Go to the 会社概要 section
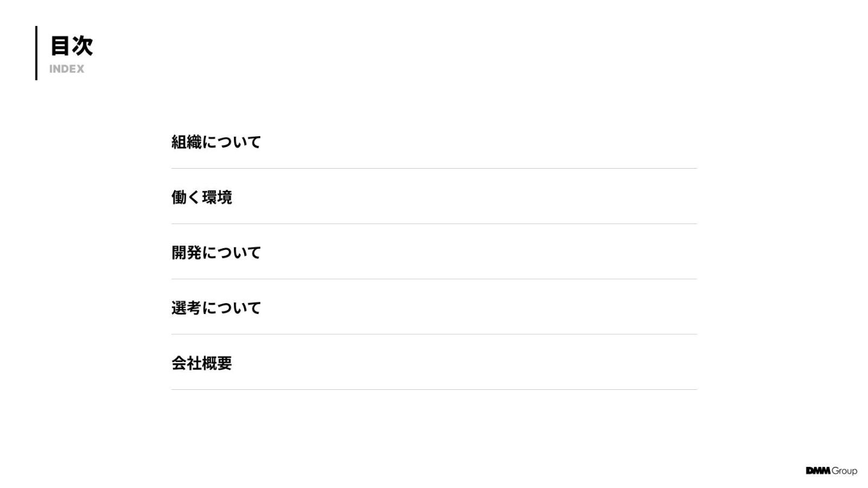 [201, 363]
